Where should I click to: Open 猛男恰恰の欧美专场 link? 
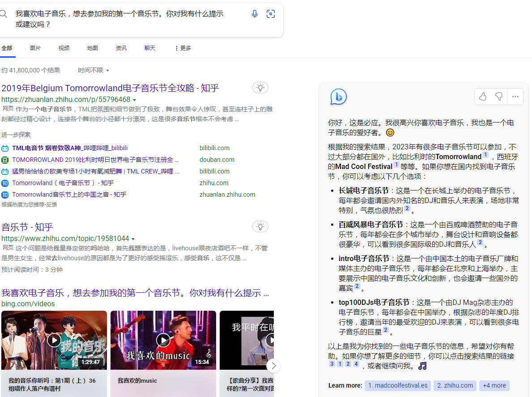point(96,172)
